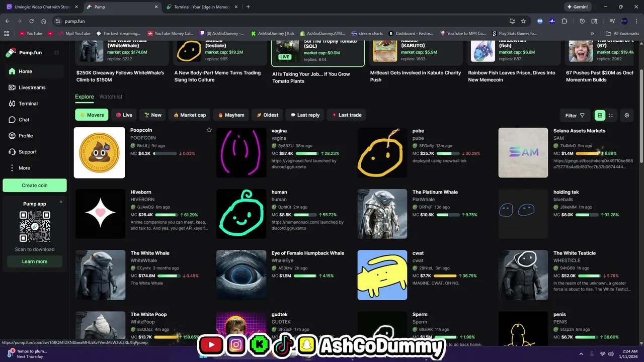Go back in the browser
Image resolution: width=644 pixels, height=362 pixels.
pyautogui.click(x=7, y=21)
